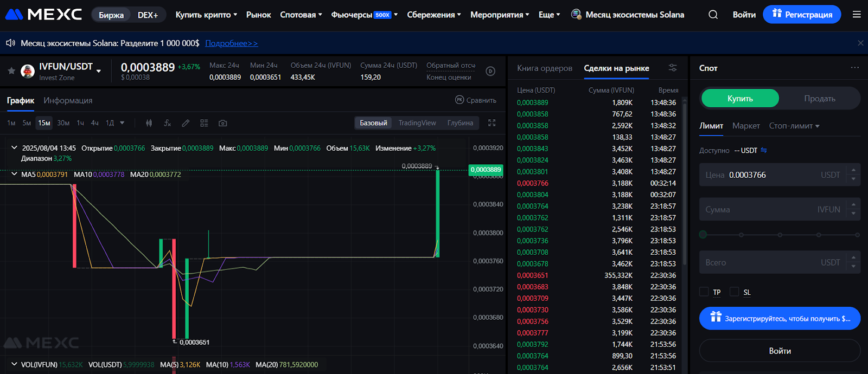Click the USDT transfer arrows icon
Viewport: 868px width, 374px height.
764,150
